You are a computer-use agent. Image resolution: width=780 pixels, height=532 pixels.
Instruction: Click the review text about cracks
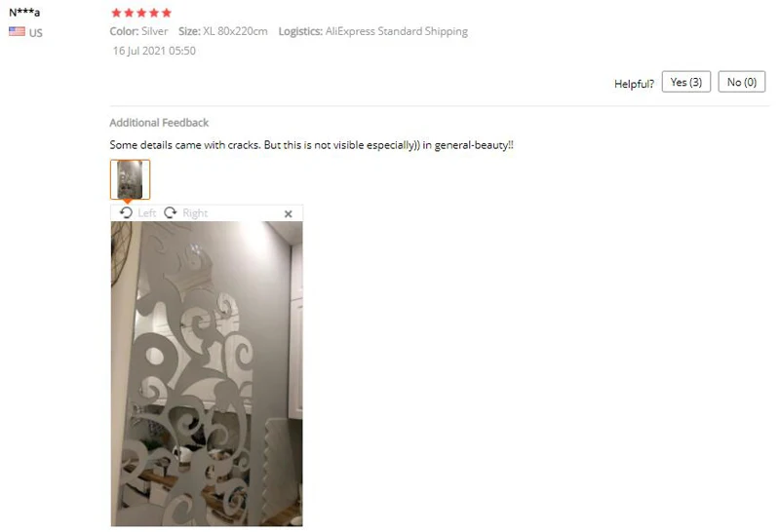pos(311,145)
